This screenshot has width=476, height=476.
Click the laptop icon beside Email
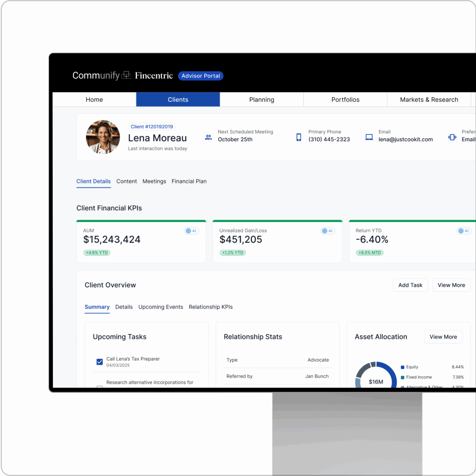369,137
